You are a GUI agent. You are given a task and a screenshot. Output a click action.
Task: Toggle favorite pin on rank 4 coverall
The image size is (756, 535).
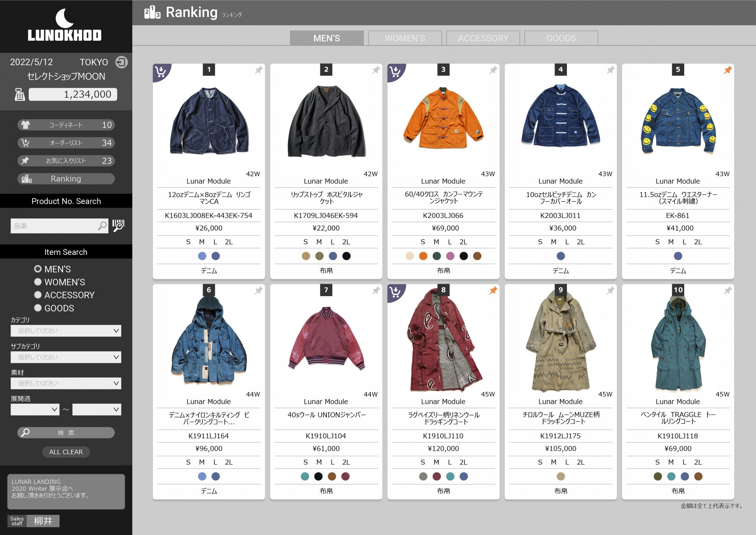point(610,70)
